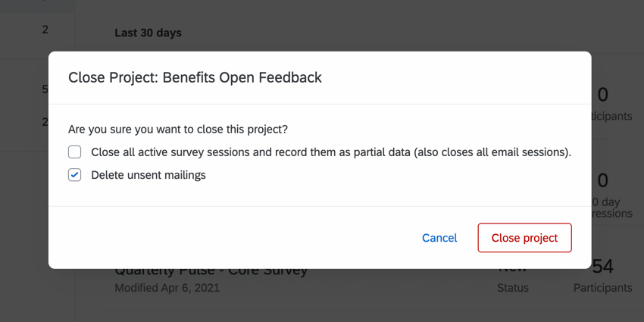Click the 'Are you sure' confirmation question text
Image resolution: width=644 pixels, height=322 pixels.
coord(178,130)
